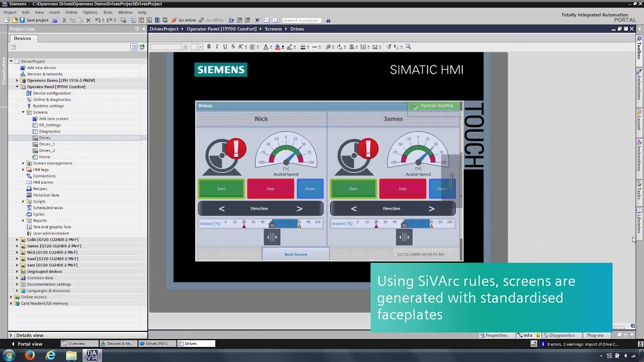The height and width of the screenshot is (362, 644).
Task: Click the Next Screen button on HMI
Action: coord(295,254)
